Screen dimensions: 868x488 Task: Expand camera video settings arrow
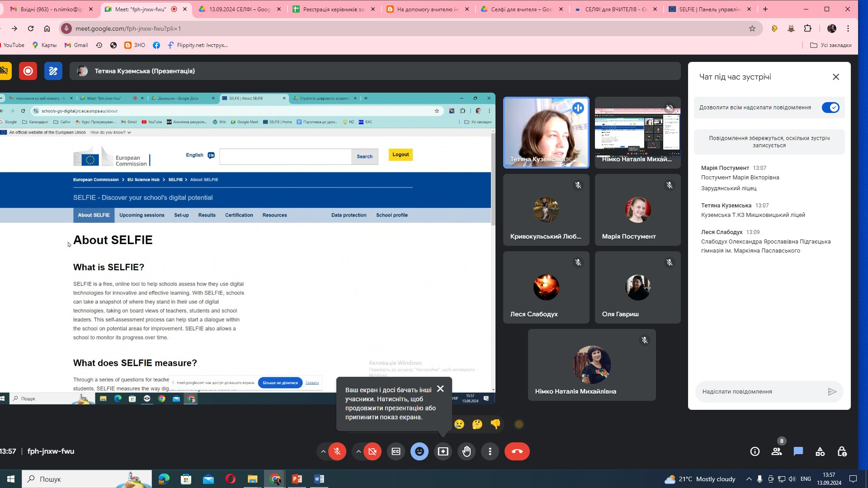(359, 451)
